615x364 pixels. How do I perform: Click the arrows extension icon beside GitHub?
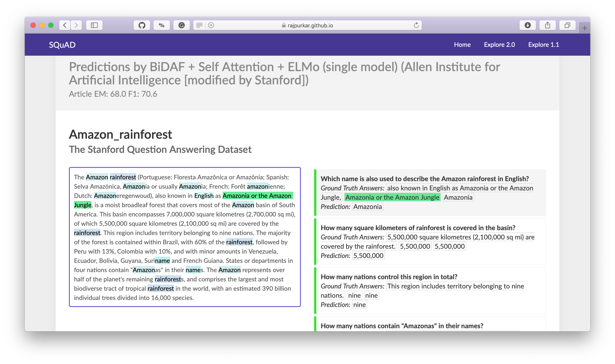[162, 25]
